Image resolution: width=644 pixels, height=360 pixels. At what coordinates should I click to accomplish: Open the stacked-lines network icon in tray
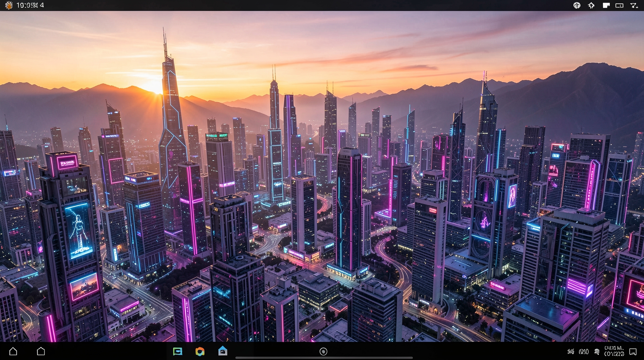click(x=597, y=352)
